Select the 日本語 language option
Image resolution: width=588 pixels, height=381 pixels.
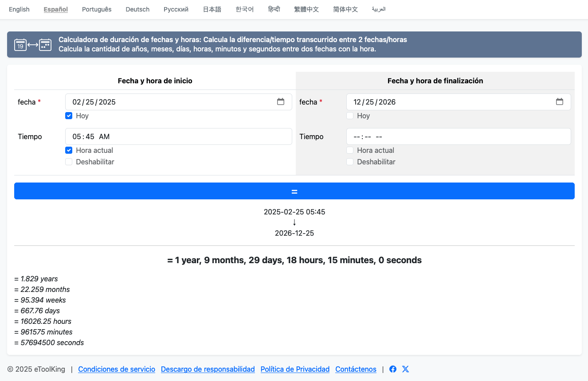212,9
